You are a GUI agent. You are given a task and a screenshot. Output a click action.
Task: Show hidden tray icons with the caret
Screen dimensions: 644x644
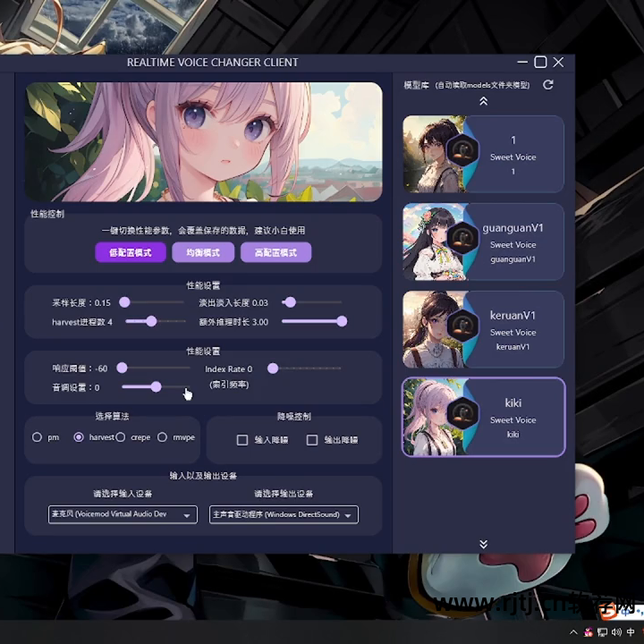click(x=573, y=632)
